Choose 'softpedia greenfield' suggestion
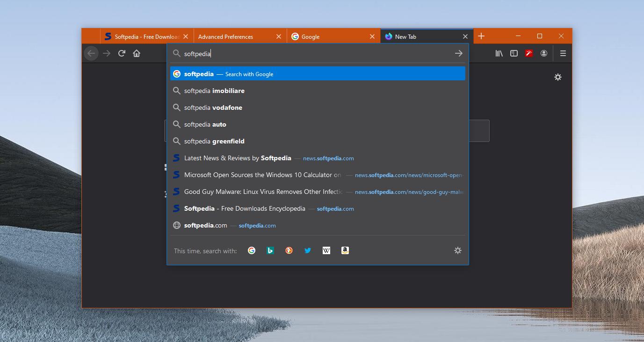Image resolution: width=644 pixels, height=342 pixels. pos(318,141)
